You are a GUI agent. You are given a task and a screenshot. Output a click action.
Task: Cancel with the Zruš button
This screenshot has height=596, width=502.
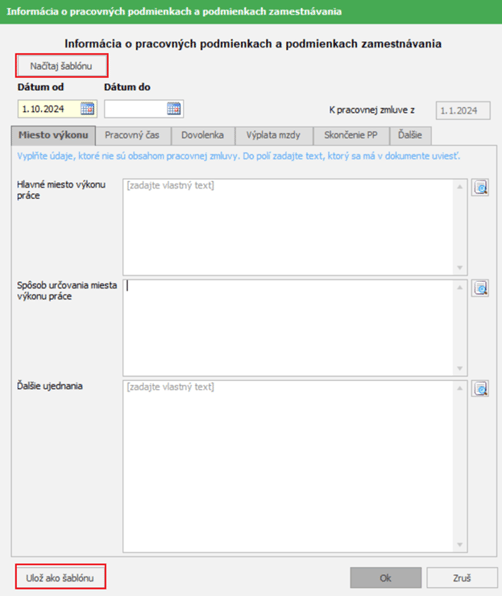pyautogui.click(x=462, y=578)
